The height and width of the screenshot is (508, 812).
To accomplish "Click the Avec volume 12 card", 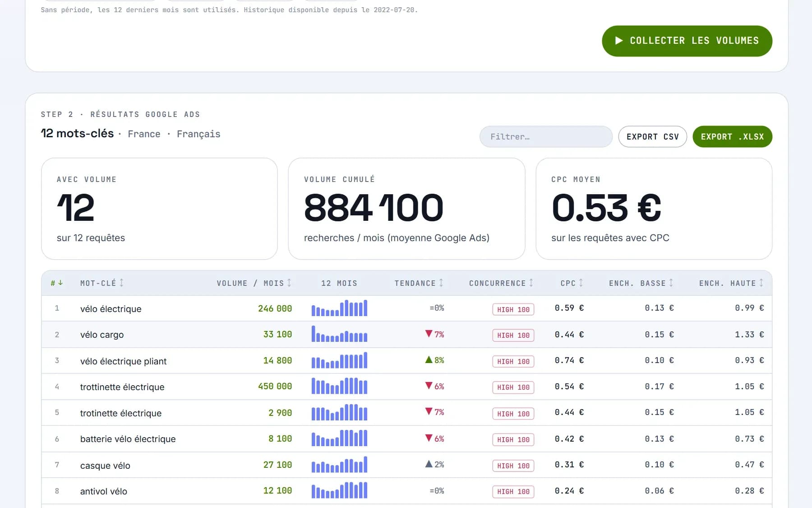I will (x=159, y=209).
